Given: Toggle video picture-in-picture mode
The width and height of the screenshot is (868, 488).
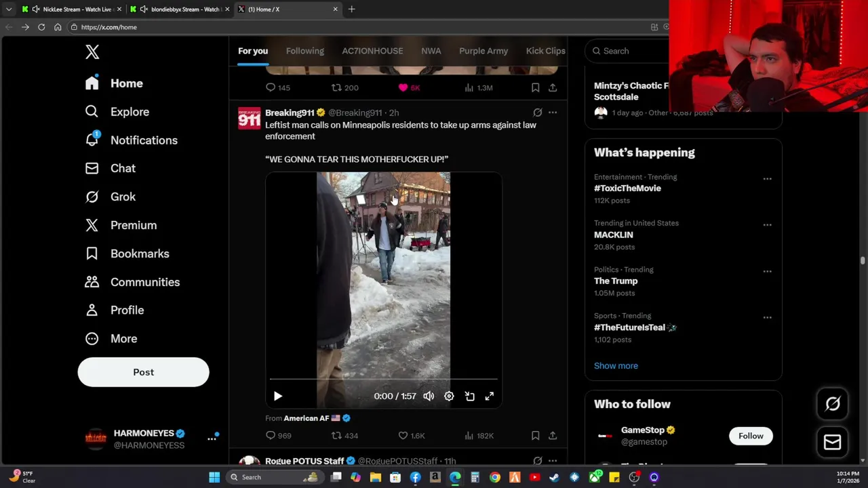Looking at the screenshot, I should click(469, 396).
